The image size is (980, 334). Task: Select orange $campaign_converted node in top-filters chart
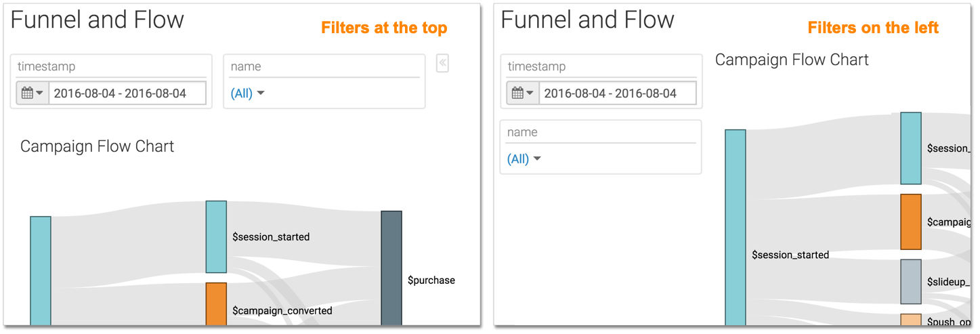point(216,304)
